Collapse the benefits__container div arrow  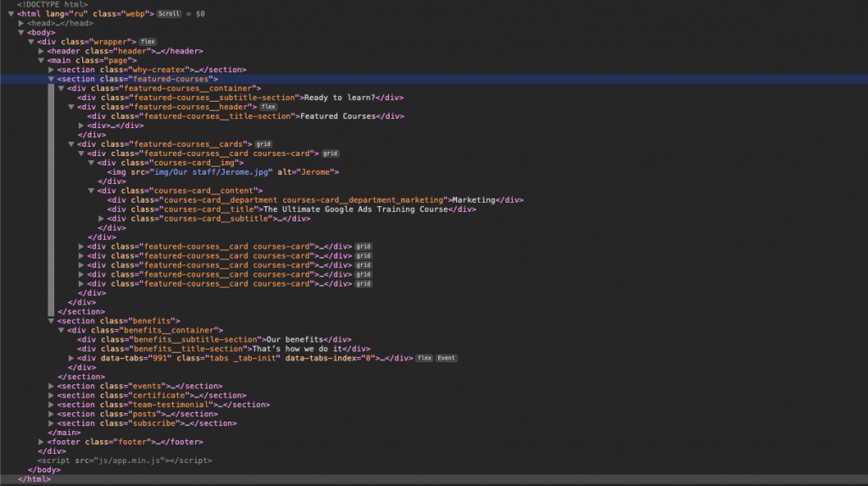61,330
